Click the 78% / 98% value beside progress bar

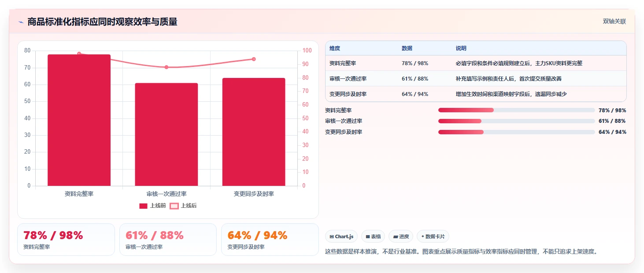tap(612, 111)
